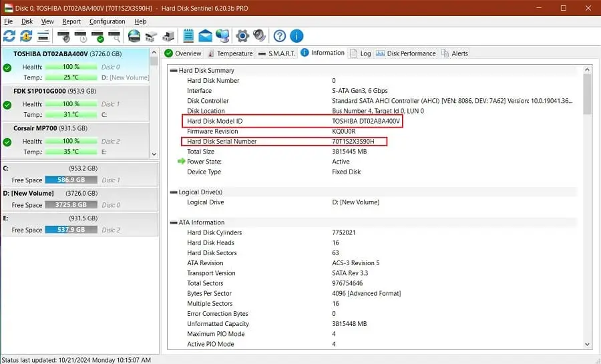Open the Report menu
This screenshot has height=364, width=601.
click(71, 21)
